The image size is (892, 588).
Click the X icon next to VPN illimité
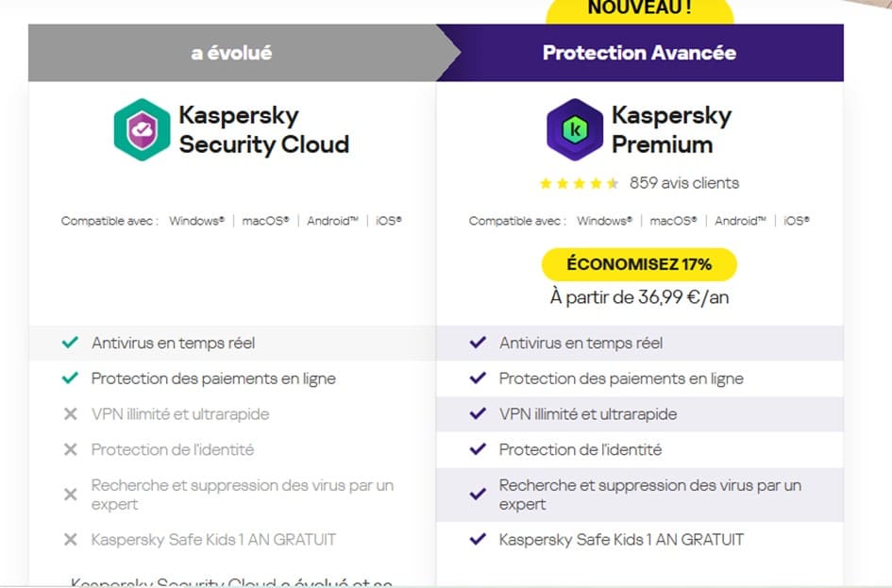tap(69, 414)
